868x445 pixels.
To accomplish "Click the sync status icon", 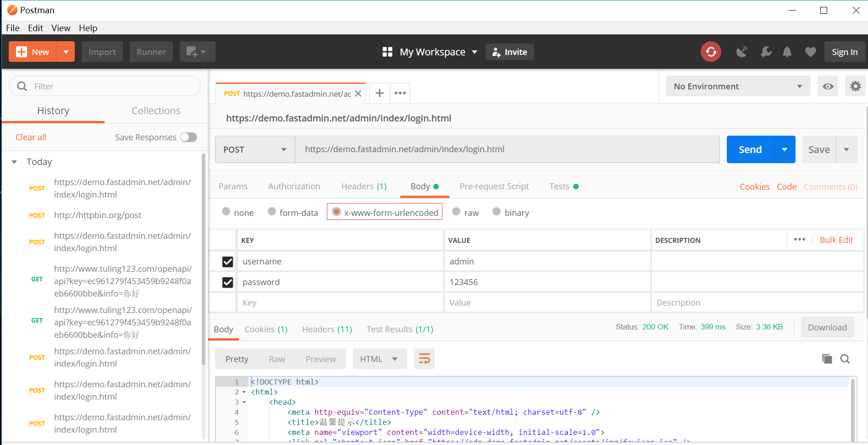I will pyautogui.click(x=711, y=52).
